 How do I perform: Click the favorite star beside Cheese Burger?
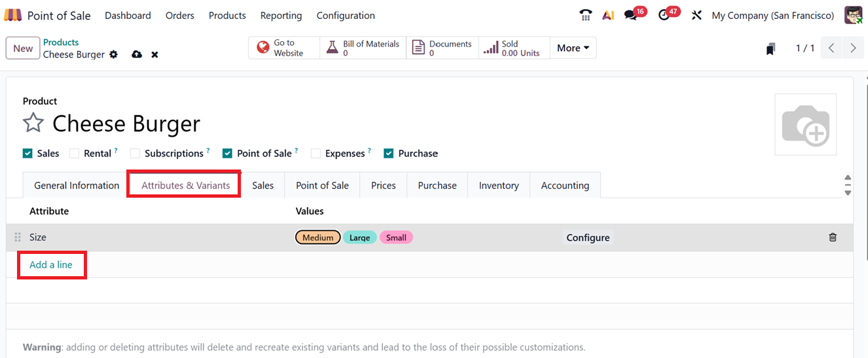click(x=33, y=123)
